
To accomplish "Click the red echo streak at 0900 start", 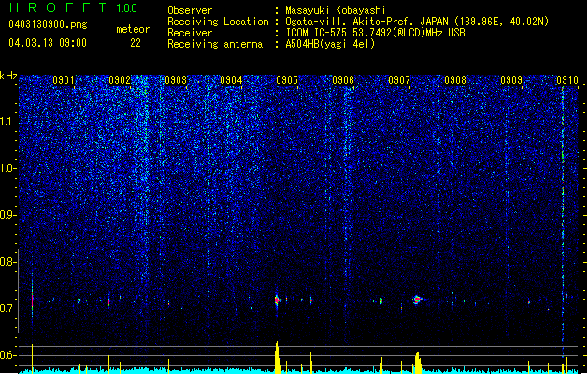I will pos(32,299).
